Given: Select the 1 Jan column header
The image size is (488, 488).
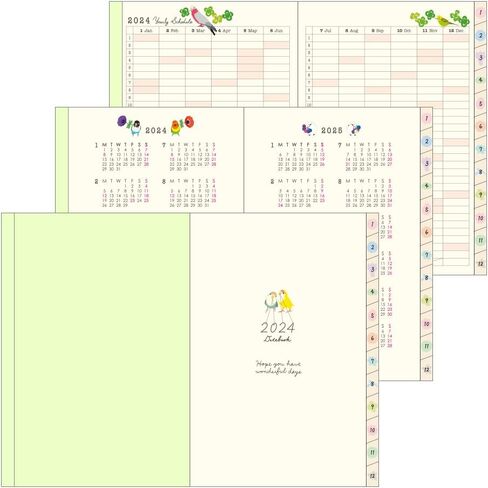Looking at the screenshot, I should click(x=146, y=30).
